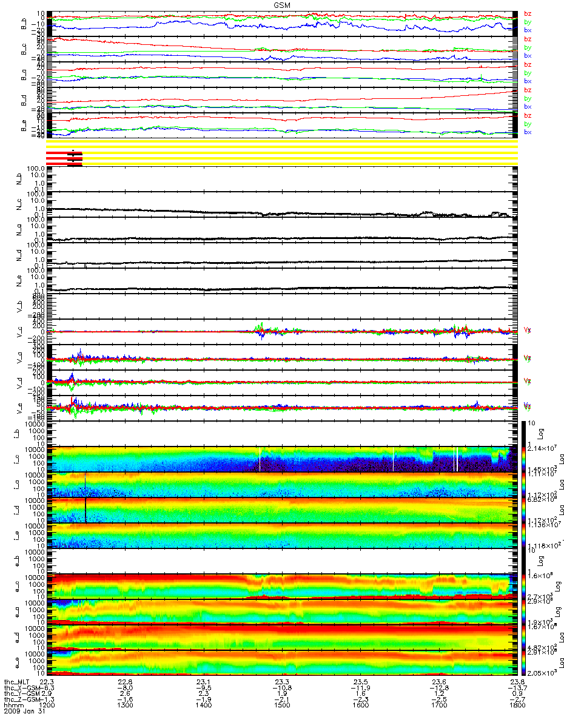This screenshot has height=728, width=564.
Task: Click the bz legend in the B_b panel
Action: pos(528,13)
